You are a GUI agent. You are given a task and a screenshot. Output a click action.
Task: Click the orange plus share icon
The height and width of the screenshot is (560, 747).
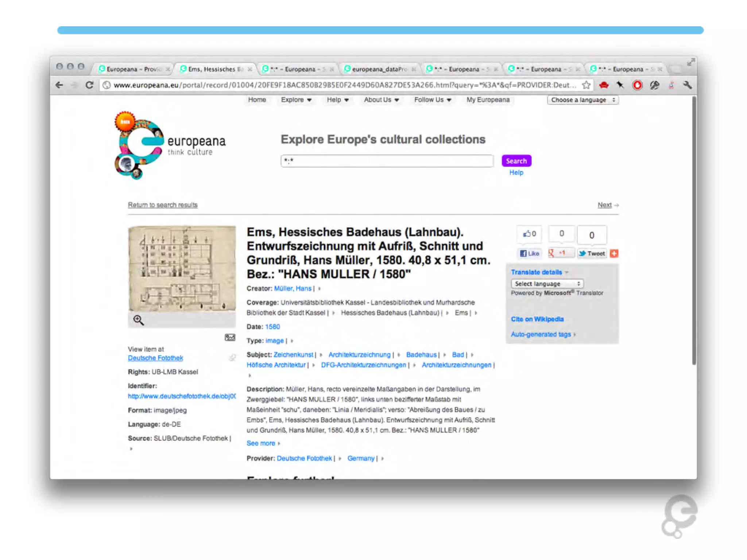[614, 253]
